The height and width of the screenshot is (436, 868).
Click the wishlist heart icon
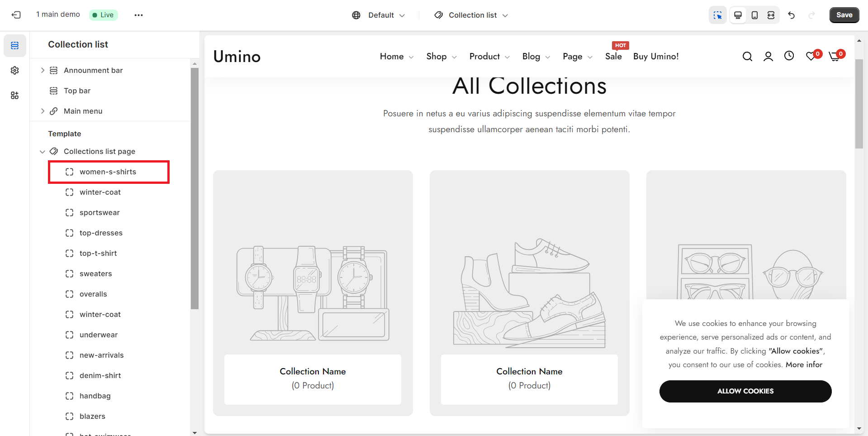(x=811, y=56)
